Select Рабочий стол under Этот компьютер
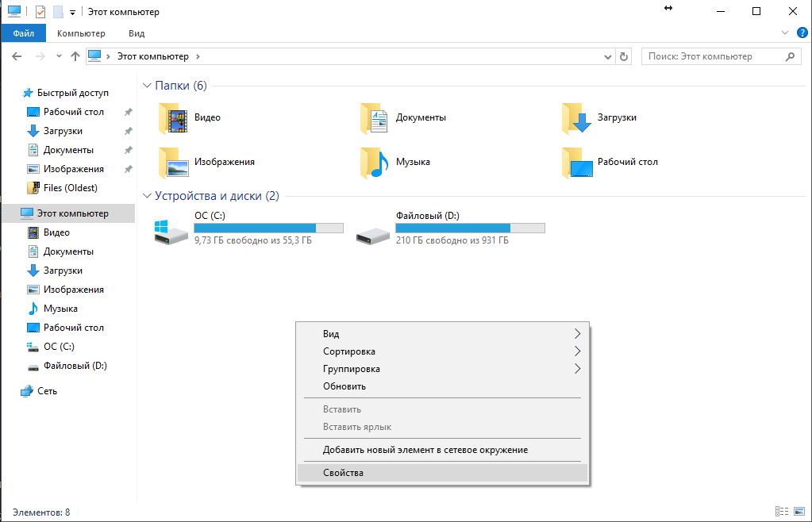Image resolution: width=812 pixels, height=522 pixels. click(x=65, y=328)
